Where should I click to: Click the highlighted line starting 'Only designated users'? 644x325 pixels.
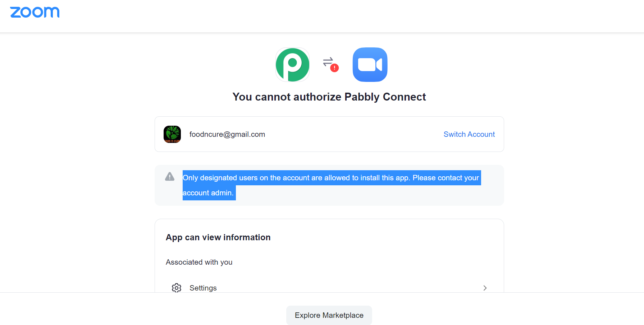[x=331, y=178]
